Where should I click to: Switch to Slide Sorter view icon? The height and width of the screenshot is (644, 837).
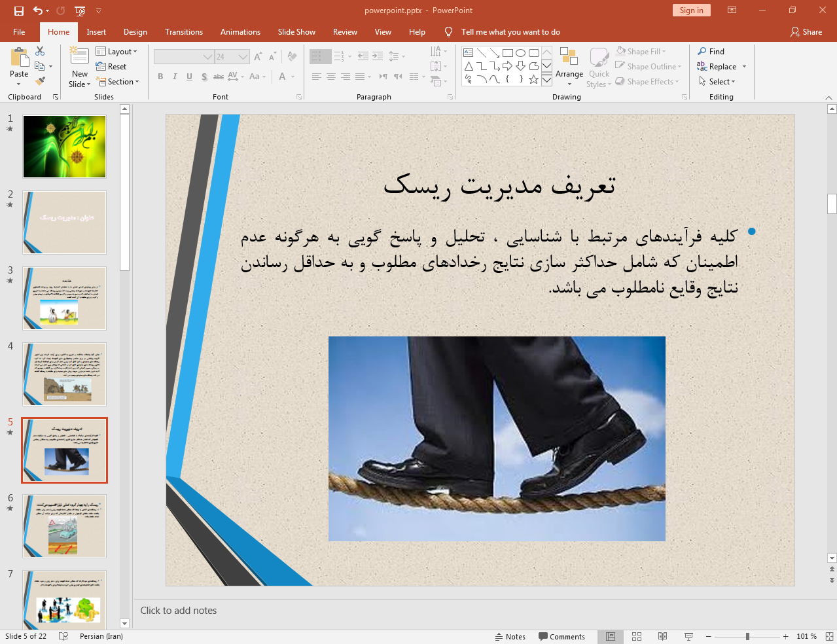pyautogui.click(x=637, y=636)
